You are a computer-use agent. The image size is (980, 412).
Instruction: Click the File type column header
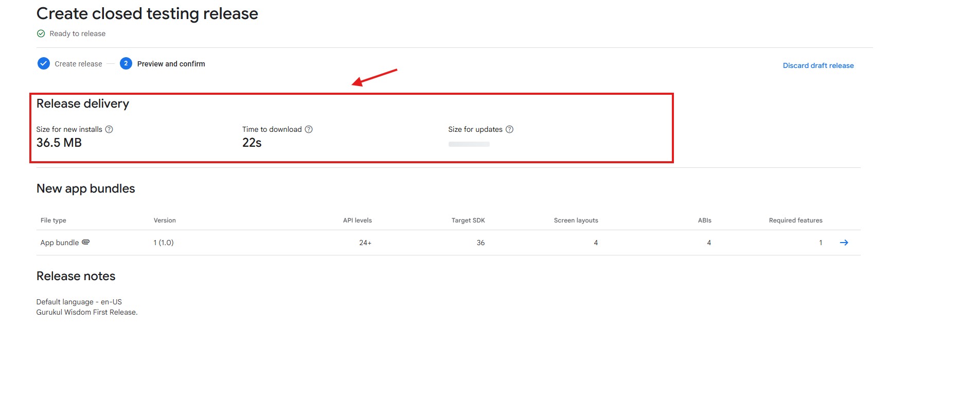click(54, 220)
